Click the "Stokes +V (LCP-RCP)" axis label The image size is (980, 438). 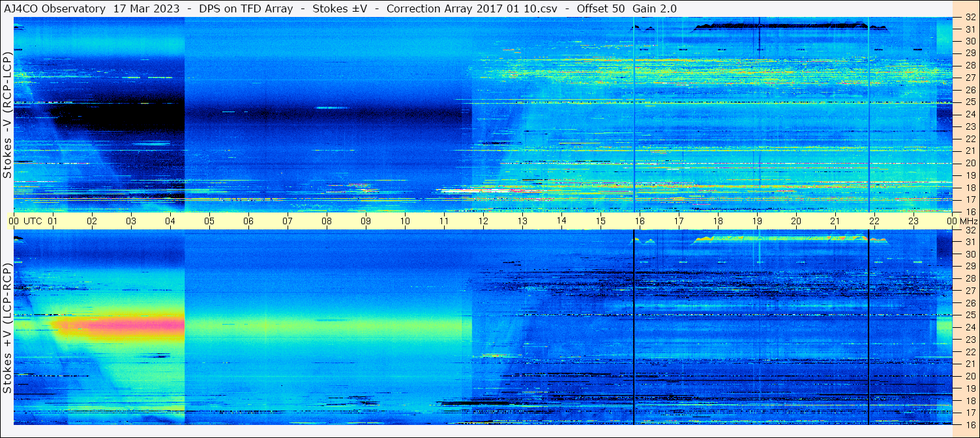click(x=7, y=328)
